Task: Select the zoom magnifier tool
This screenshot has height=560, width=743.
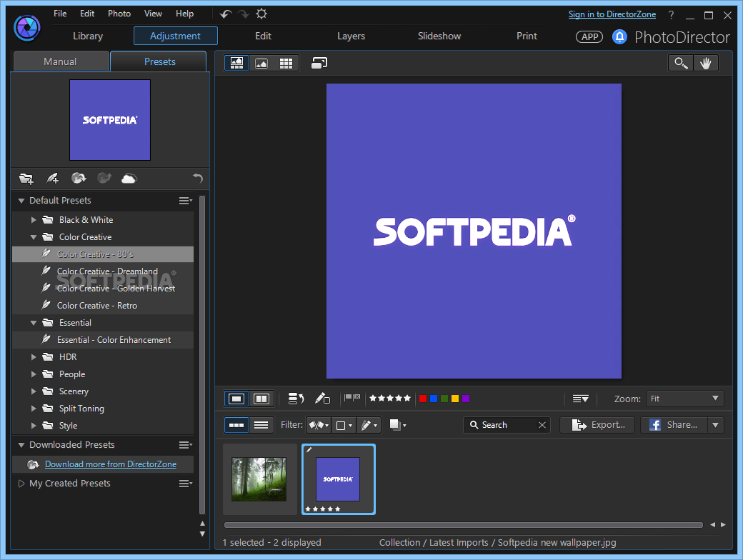Action: click(x=681, y=63)
